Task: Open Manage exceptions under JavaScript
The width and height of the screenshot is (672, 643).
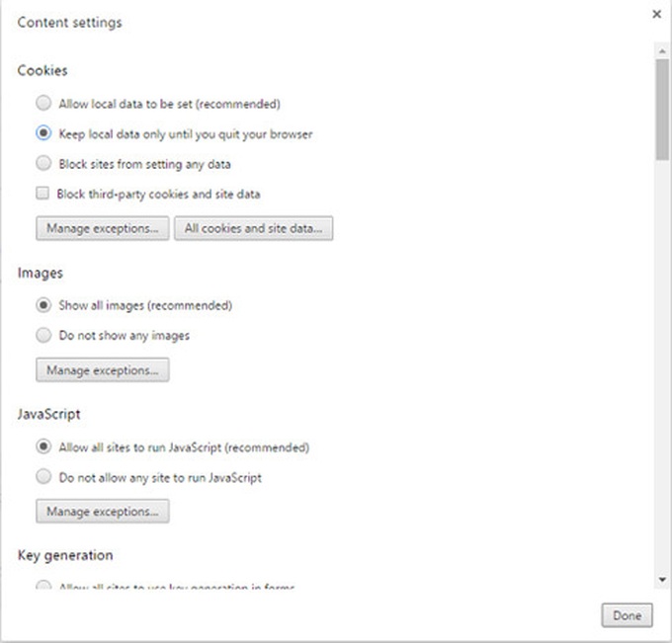Action: [x=103, y=511]
